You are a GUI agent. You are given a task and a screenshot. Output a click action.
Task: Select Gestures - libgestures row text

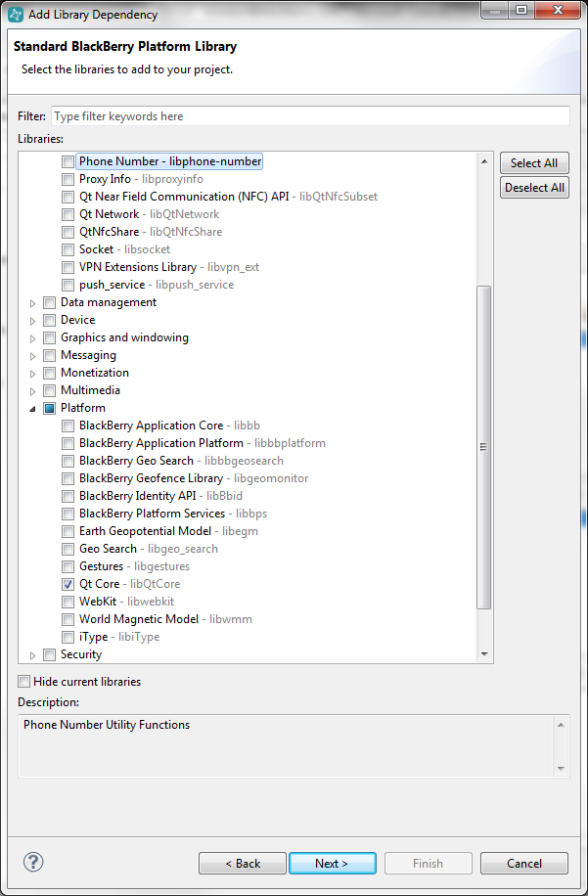(134, 566)
